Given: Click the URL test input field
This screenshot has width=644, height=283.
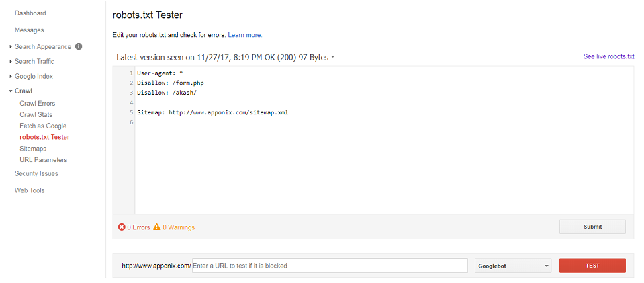Looking at the screenshot, I should [330, 266].
